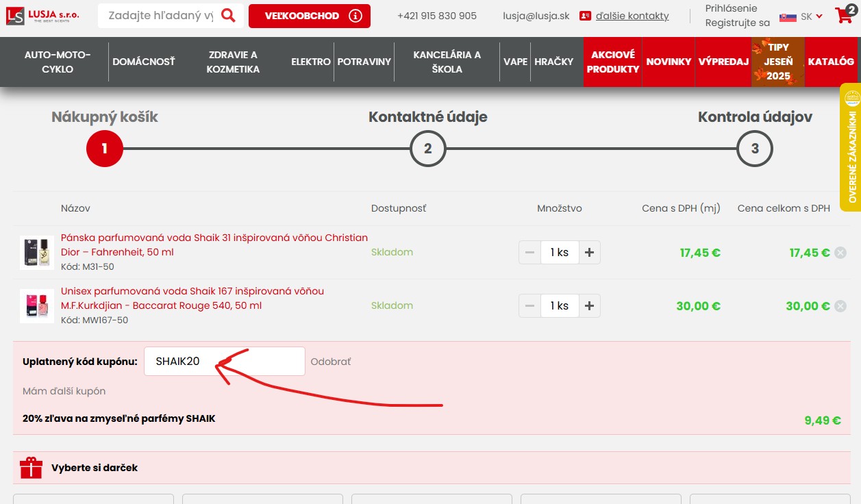Screen dimensions: 861x504
Task: Open the Overené zákazníkmi side badge
Action: pyautogui.click(x=851, y=147)
